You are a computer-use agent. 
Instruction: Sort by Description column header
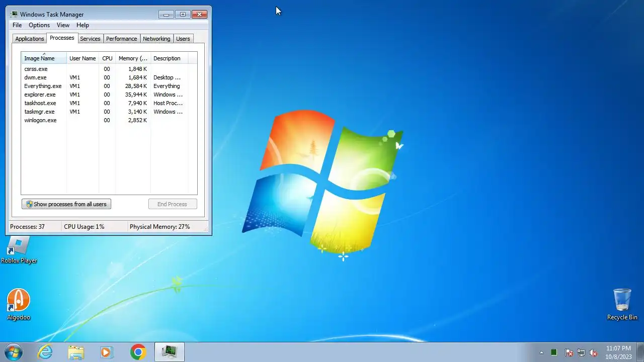pyautogui.click(x=169, y=58)
